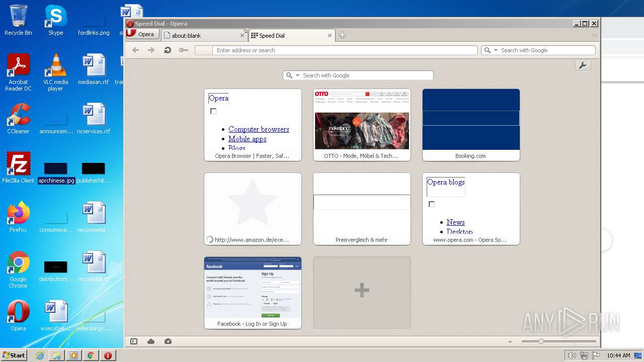The height and width of the screenshot is (362, 644).
Task: Open toolbar search engine dropdown arrow
Action: point(495,50)
